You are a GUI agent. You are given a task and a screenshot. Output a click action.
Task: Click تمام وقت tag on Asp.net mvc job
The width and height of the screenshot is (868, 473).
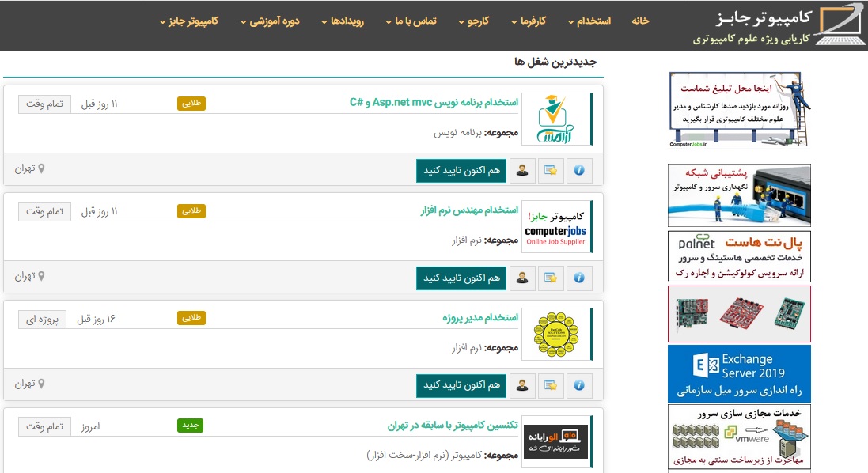click(44, 104)
